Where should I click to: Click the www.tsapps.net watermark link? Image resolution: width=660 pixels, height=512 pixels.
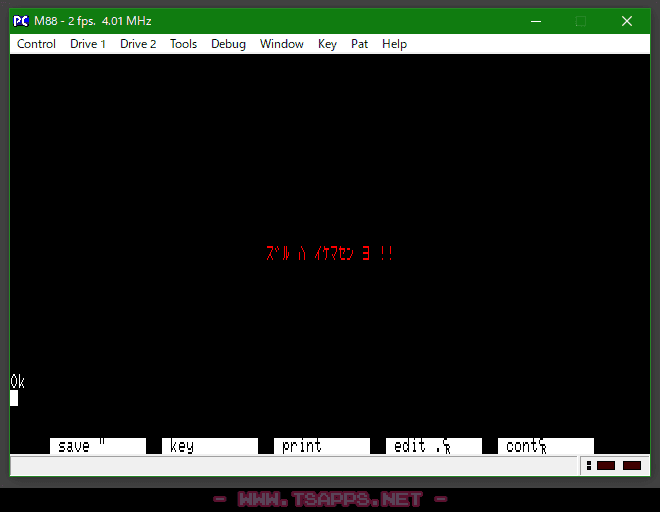[x=330, y=498]
